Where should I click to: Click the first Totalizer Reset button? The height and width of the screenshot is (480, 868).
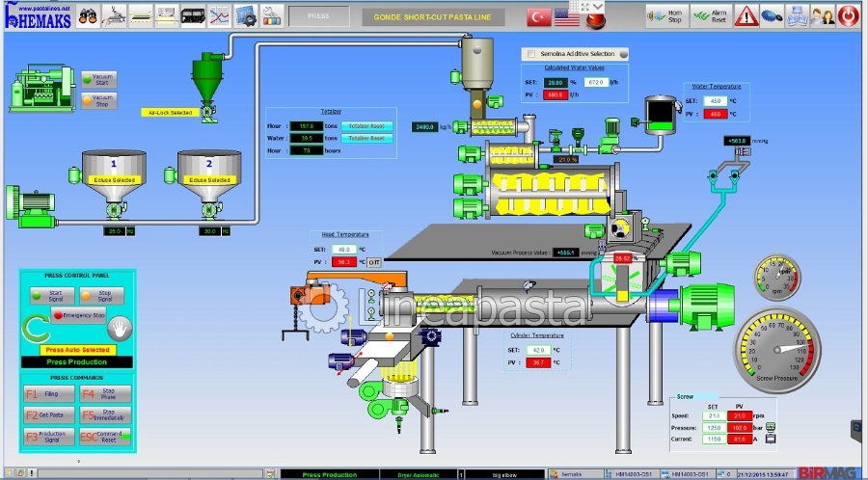coord(366,126)
